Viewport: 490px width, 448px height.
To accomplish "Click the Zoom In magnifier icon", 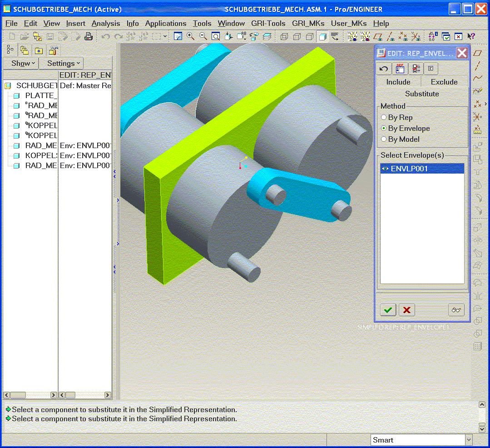I will 190,37.
